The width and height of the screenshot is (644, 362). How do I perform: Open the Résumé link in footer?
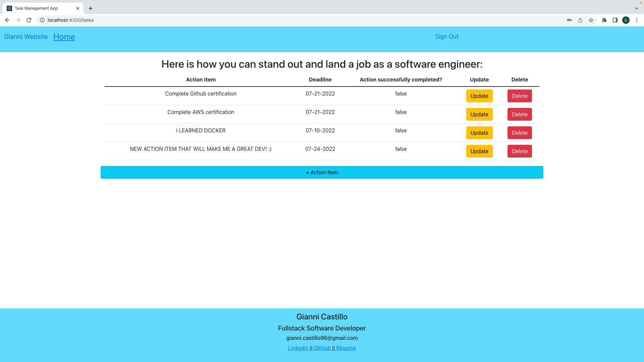(x=346, y=348)
